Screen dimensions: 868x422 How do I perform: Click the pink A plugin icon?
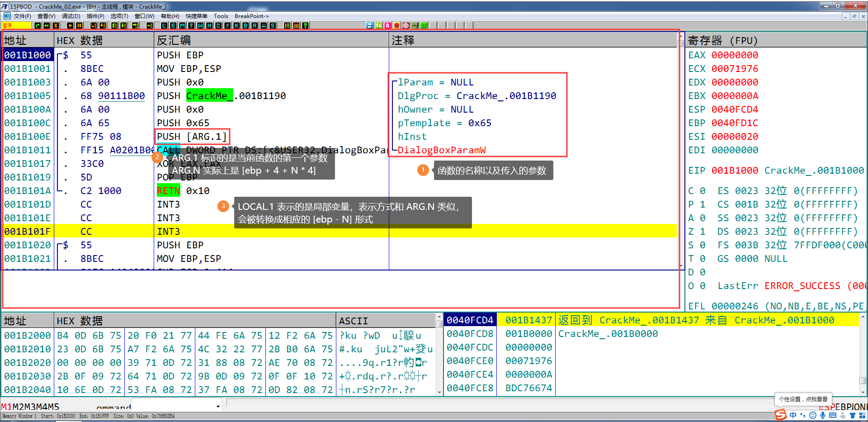388,25
